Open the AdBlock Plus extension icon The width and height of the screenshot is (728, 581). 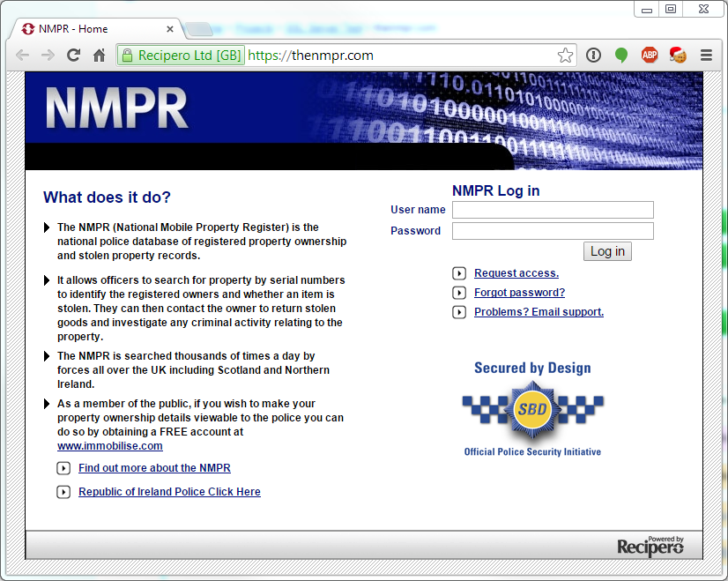tap(650, 56)
